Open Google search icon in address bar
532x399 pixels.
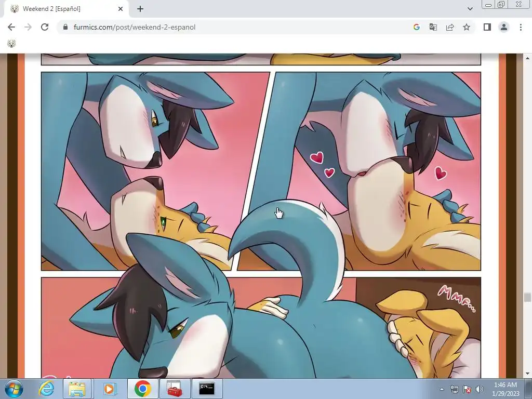pos(416,27)
